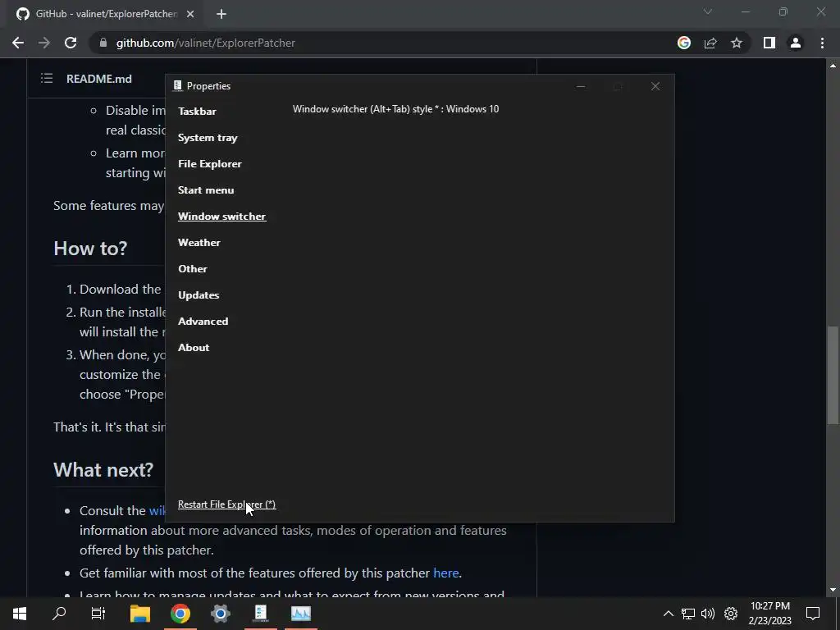Open Settings gear app on taskbar
This screenshot has height=630, width=840.
tap(220, 614)
